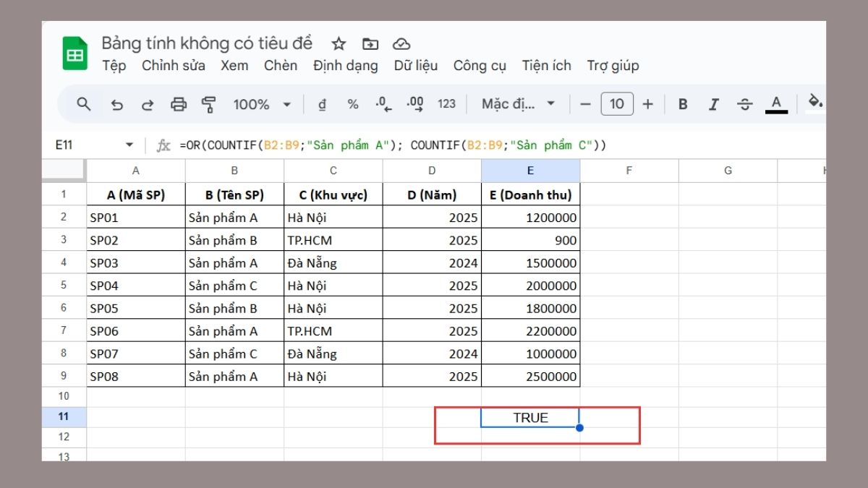Print the spreadsheet using printer icon
Screen dimensions: 868x488
point(179,104)
